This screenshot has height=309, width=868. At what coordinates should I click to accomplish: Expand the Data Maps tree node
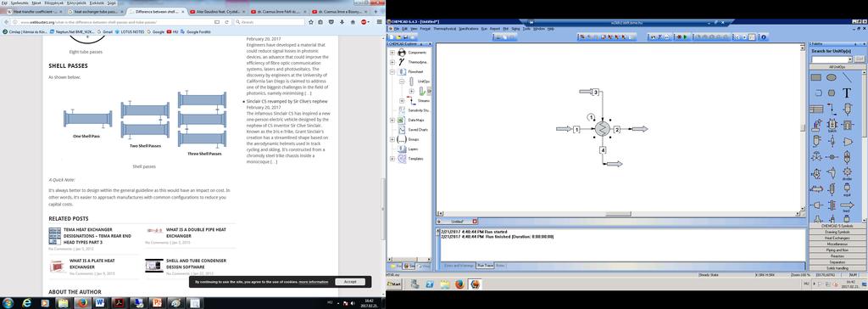(x=392, y=120)
